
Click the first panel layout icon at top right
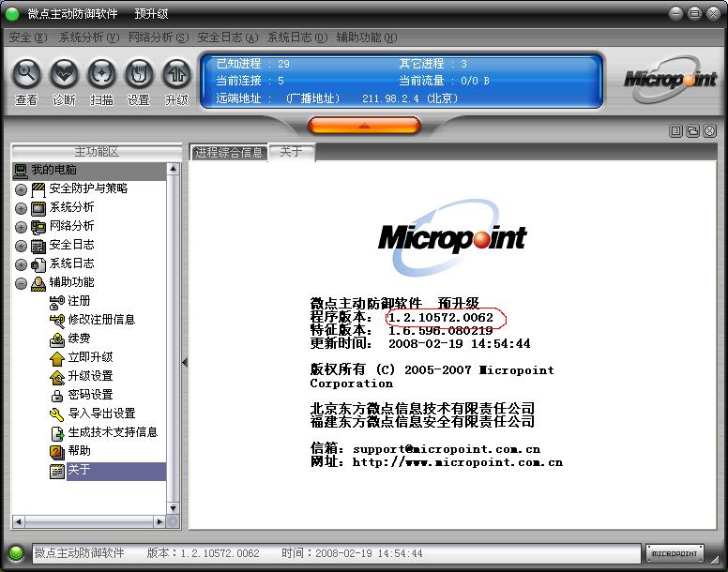coord(675,131)
